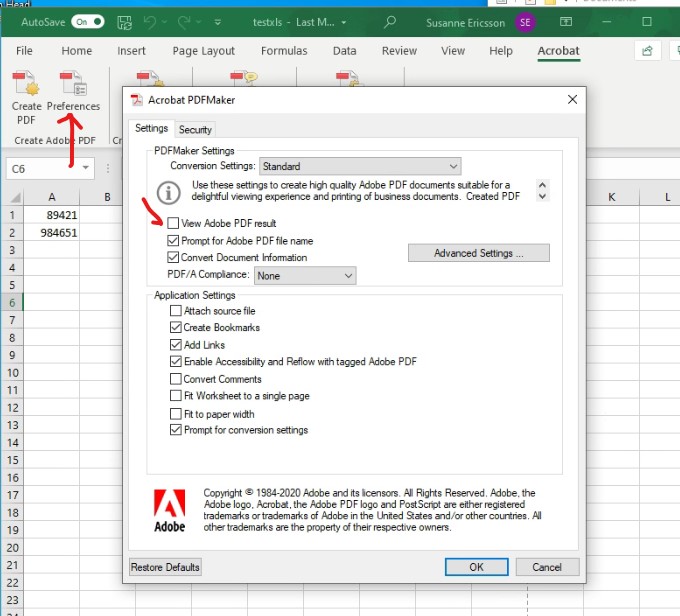Screen dimensions: 680x616
Task: Switch to the Security tab
Action: coord(195,129)
